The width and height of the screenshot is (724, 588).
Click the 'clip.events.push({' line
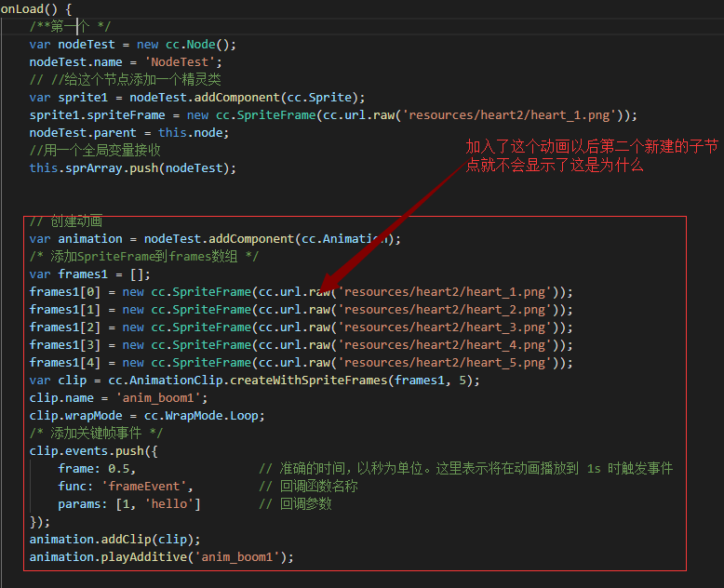click(x=94, y=451)
